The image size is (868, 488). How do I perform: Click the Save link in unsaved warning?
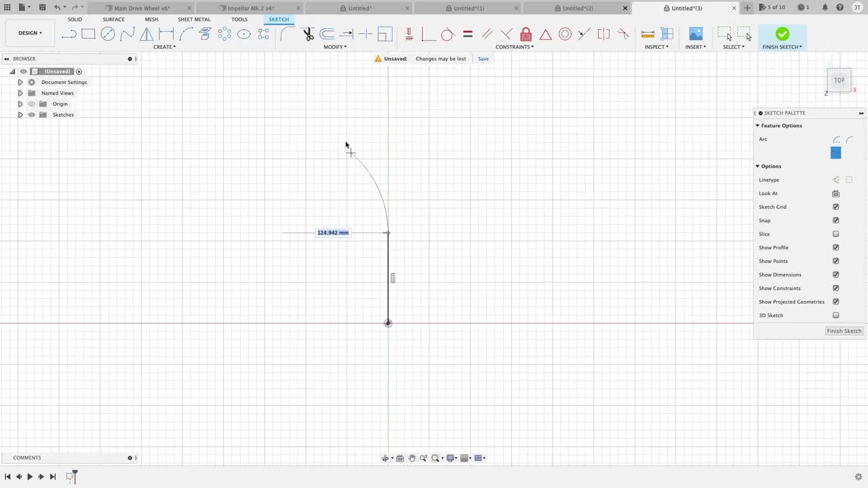tap(484, 58)
